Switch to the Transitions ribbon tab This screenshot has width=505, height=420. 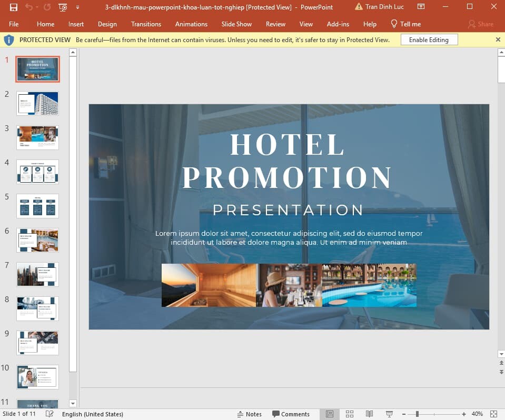pyautogui.click(x=146, y=24)
